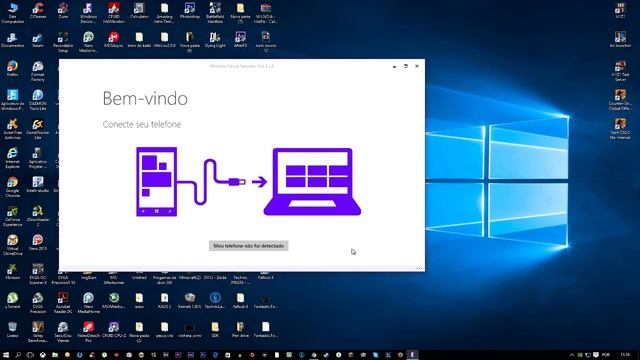Open Battlefield Hardline desktop shortcut
640x360 pixels.
tap(215, 13)
